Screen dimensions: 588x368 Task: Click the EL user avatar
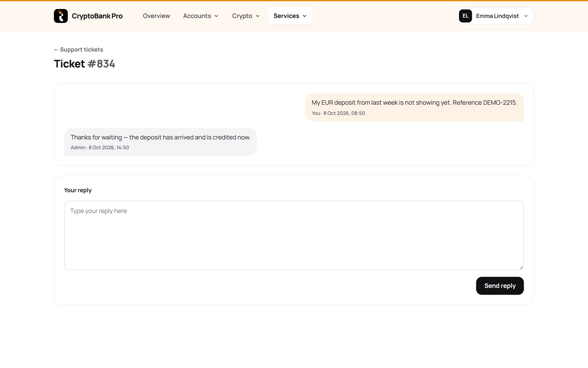(x=465, y=16)
